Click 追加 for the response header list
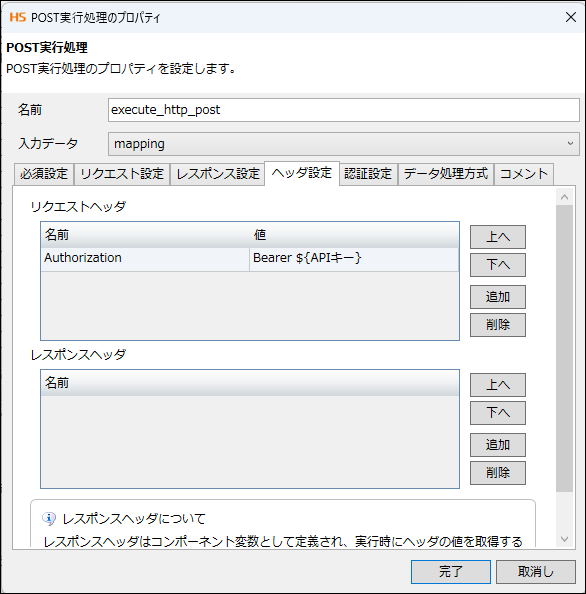 [x=498, y=445]
